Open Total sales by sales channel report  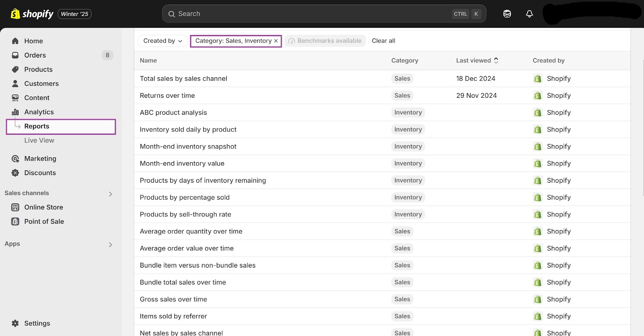tap(184, 78)
